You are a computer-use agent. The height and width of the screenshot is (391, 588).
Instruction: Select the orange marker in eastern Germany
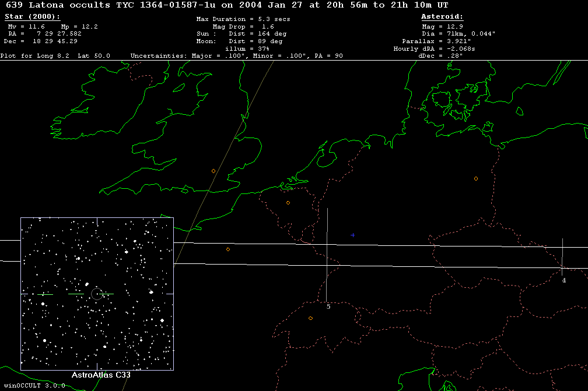click(476, 178)
